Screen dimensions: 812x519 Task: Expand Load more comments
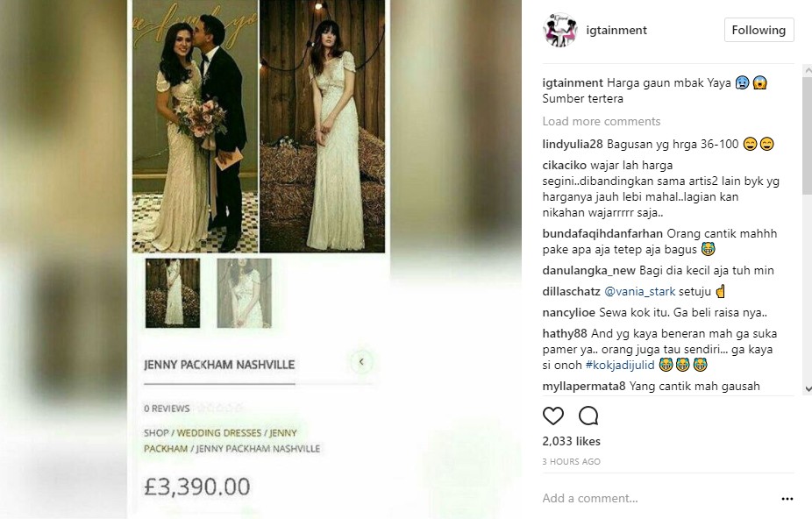602,121
